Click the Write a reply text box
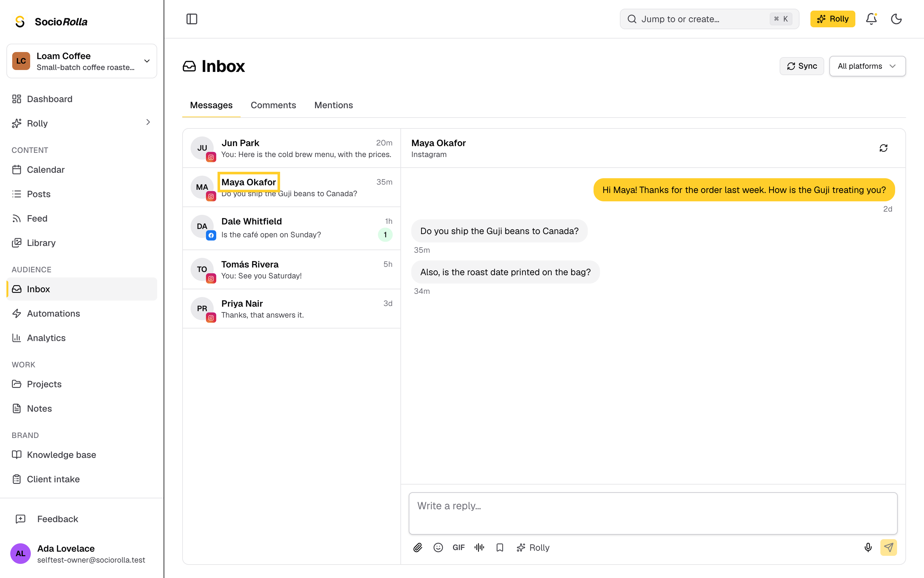This screenshot has height=578, width=924. (653, 513)
